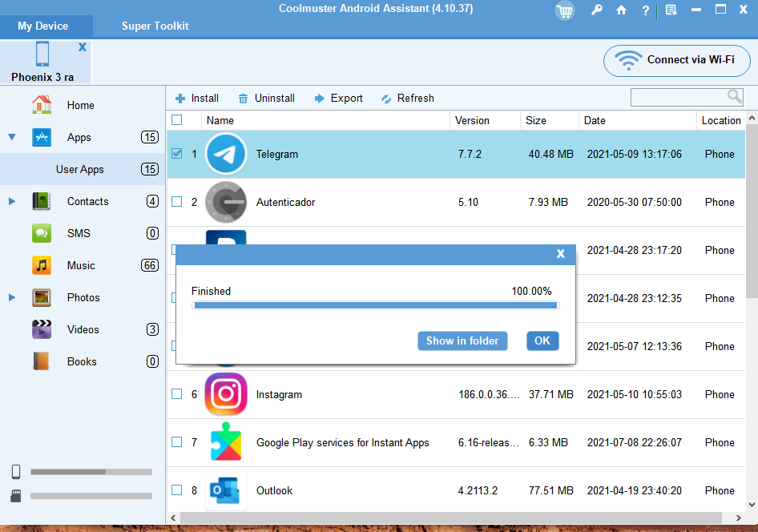The height and width of the screenshot is (532, 758).
Task: Click the horizontal scrollbar left arrow
Action: [x=174, y=518]
